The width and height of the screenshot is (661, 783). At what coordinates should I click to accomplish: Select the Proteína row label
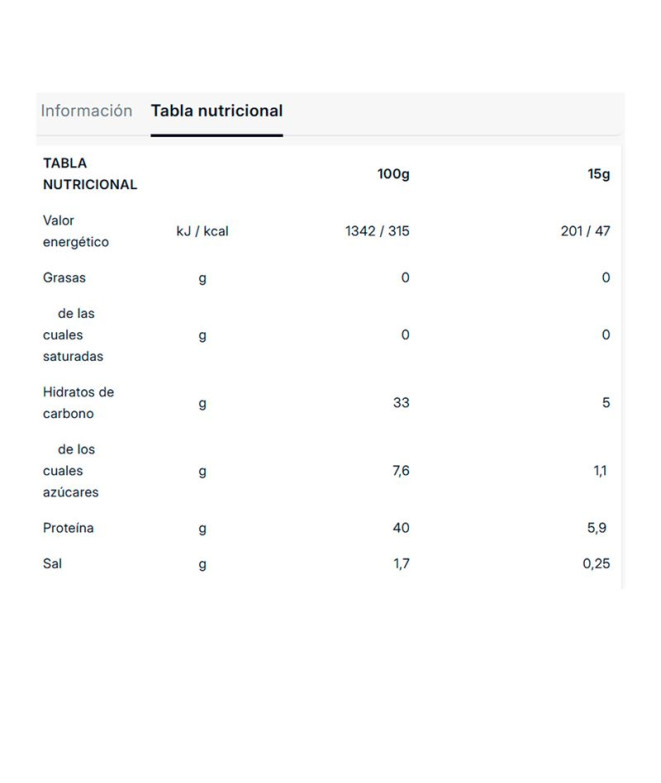point(68,528)
